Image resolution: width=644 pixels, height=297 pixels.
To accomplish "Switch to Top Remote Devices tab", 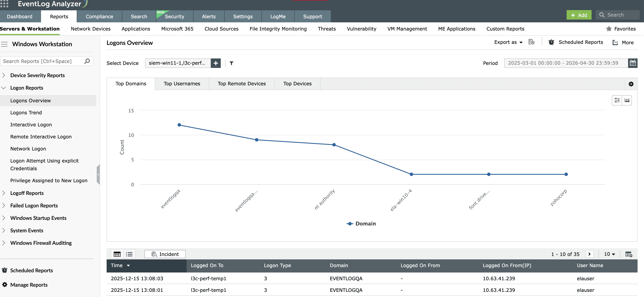I will pos(242,84).
